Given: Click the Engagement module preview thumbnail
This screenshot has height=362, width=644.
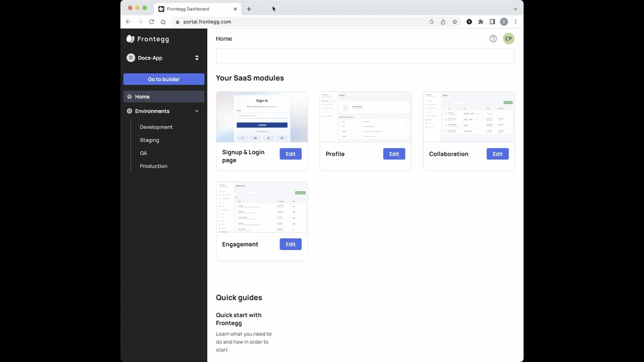Looking at the screenshot, I should pos(262,207).
